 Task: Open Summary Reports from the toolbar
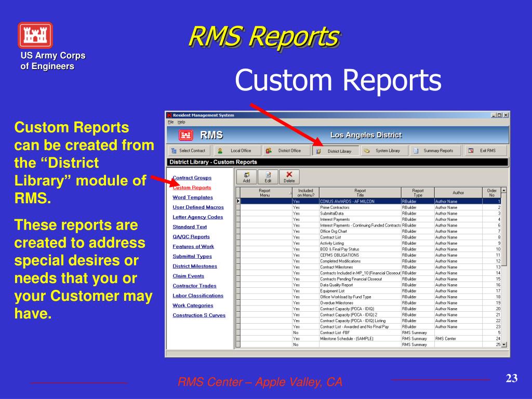click(x=436, y=151)
